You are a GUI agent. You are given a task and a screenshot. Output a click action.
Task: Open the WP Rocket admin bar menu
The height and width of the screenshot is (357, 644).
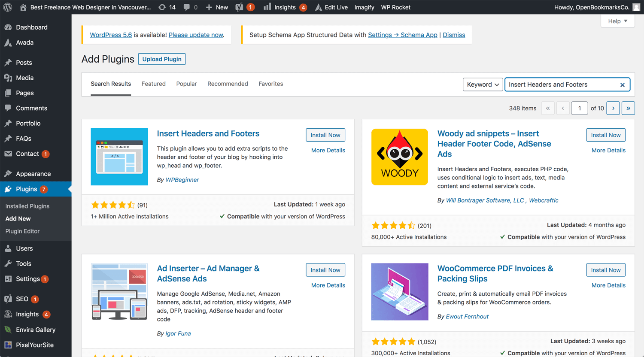tap(396, 7)
